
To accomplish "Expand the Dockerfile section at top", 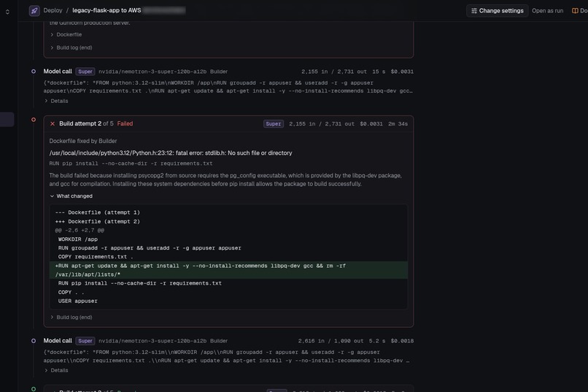I will coord(66,34).
